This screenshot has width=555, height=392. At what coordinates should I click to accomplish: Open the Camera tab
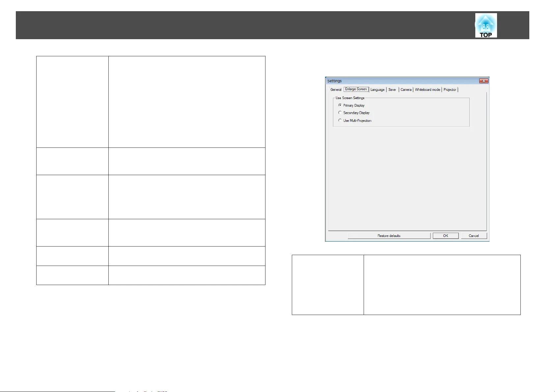pyautogui.click(x=406, y=90)
